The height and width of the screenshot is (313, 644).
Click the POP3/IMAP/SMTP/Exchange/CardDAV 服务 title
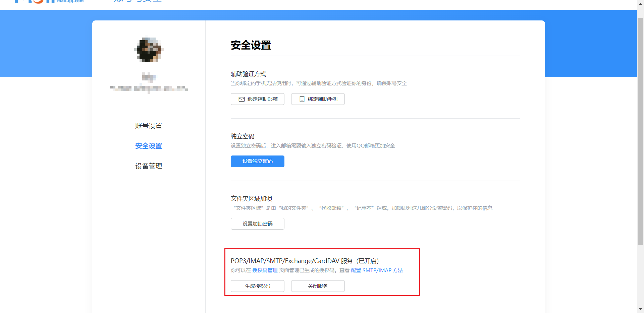(x=305, y=261)
